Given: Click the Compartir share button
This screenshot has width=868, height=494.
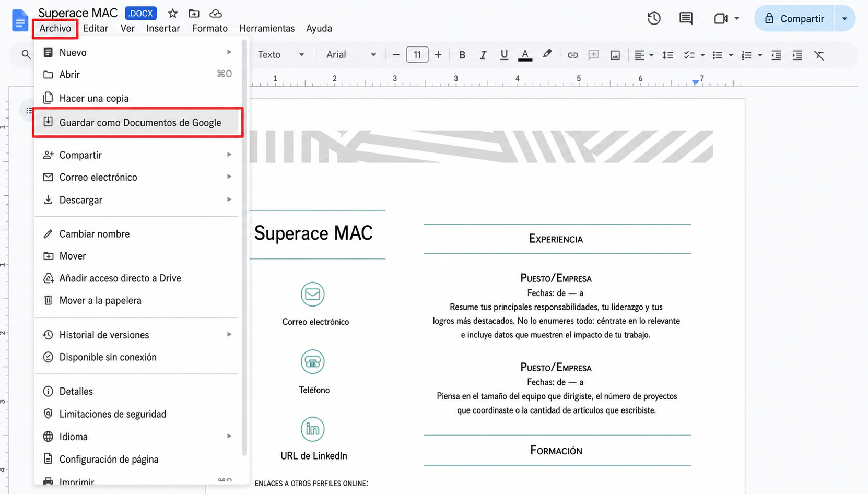Looking at the screenshot, I should (x=794, y=19).
